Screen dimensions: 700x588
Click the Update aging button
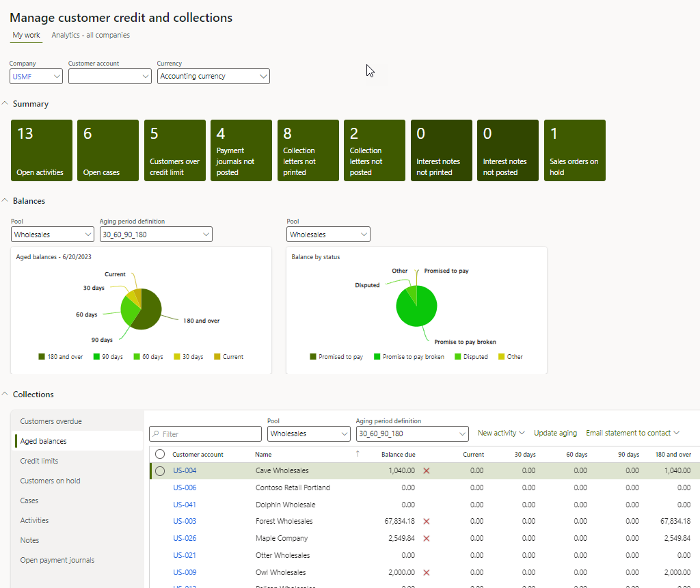pyautogui.click(x=555, y=433)
